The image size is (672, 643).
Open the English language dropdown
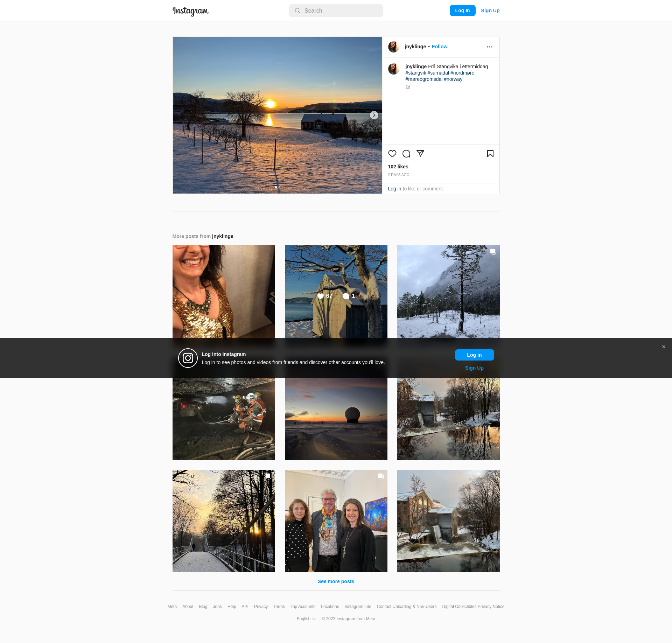click(x=306, y=619)
